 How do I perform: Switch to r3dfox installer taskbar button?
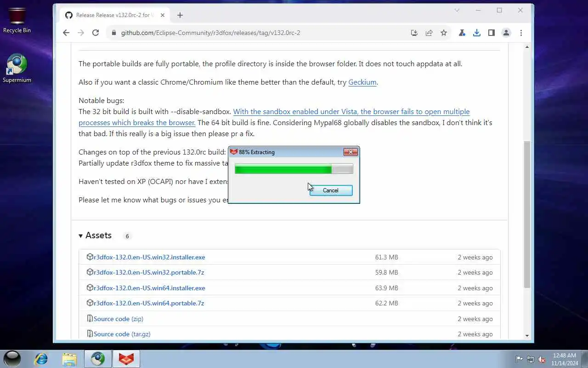tap(126, 359)
